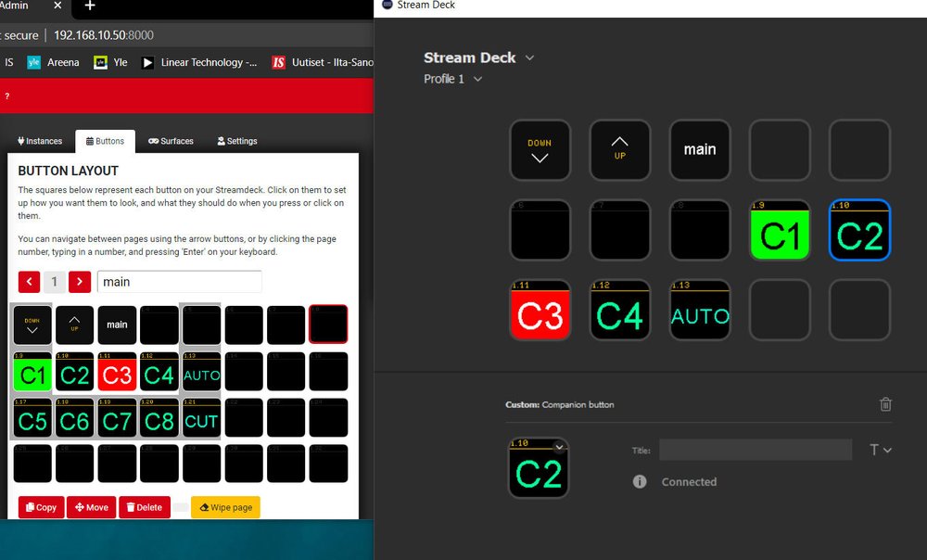927x560 pixels.
Task: Close the Admin browser tab
Action: (x=57, y=6)
